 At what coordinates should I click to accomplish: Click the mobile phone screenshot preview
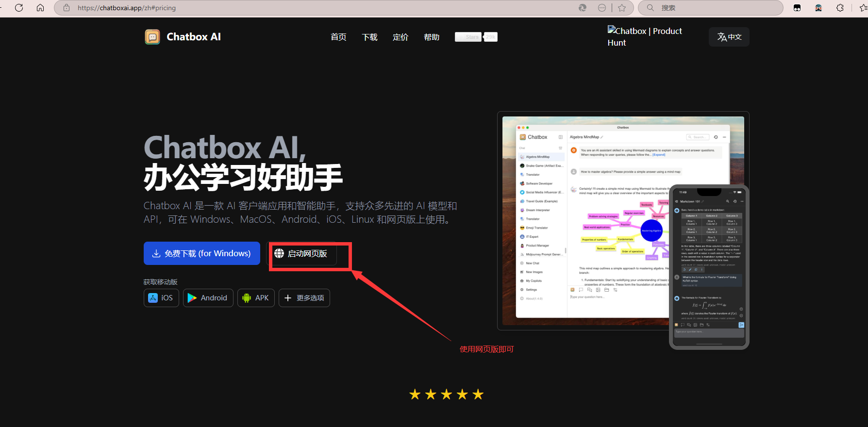click(x=709, y=267)
